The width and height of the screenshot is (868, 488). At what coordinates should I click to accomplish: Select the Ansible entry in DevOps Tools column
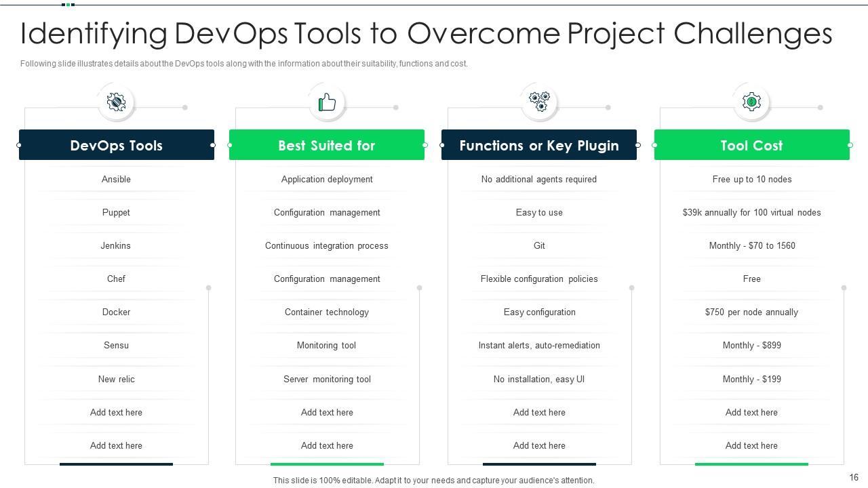pyautogui.click(x=116, y=179)
